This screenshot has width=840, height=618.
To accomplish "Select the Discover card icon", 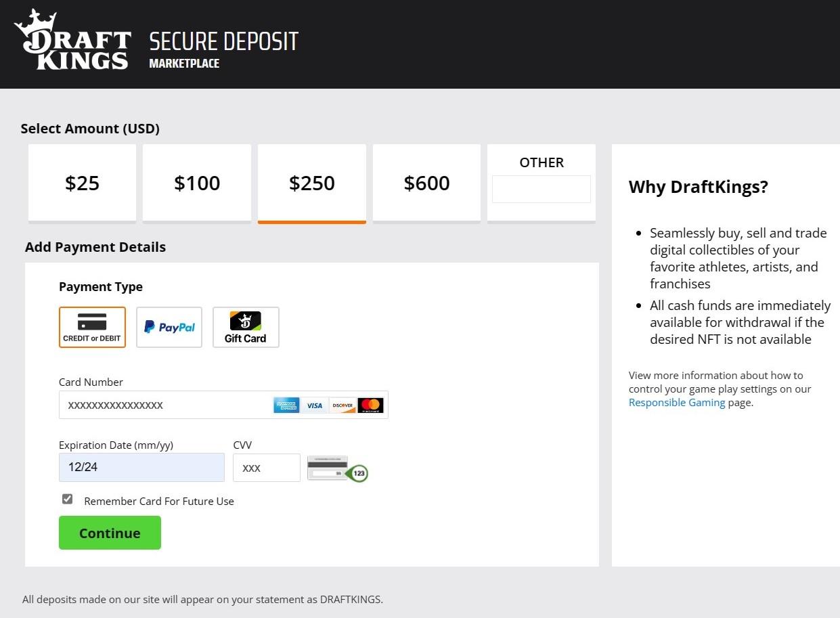I will pos(342,405).
